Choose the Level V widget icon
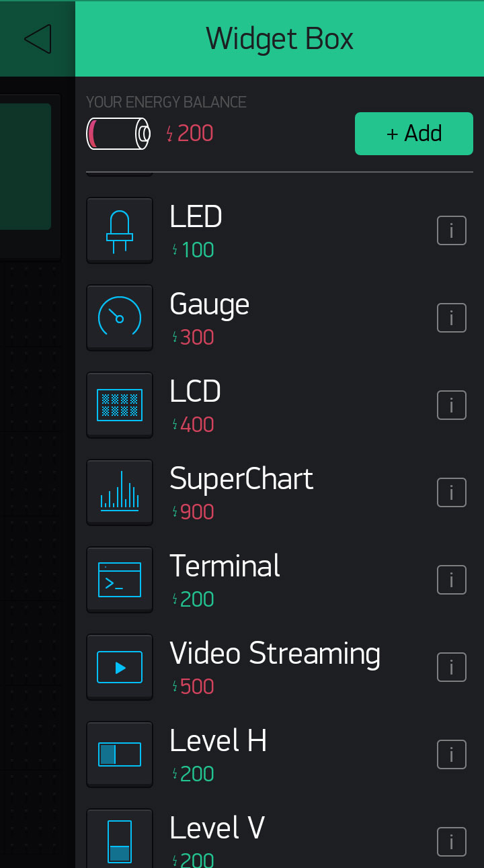This screenshot has width=484, height=868. [x=120, y=840]
